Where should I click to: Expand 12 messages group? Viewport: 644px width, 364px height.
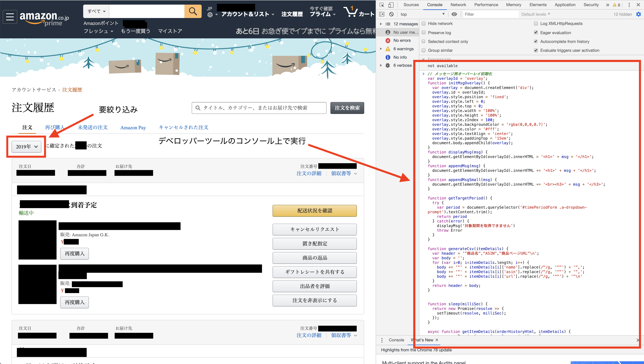381,24
